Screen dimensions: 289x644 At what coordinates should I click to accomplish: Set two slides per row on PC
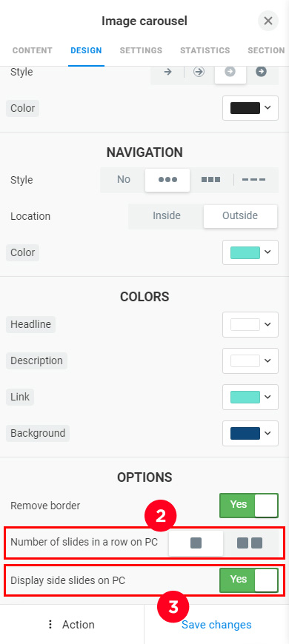pos(250,543)
